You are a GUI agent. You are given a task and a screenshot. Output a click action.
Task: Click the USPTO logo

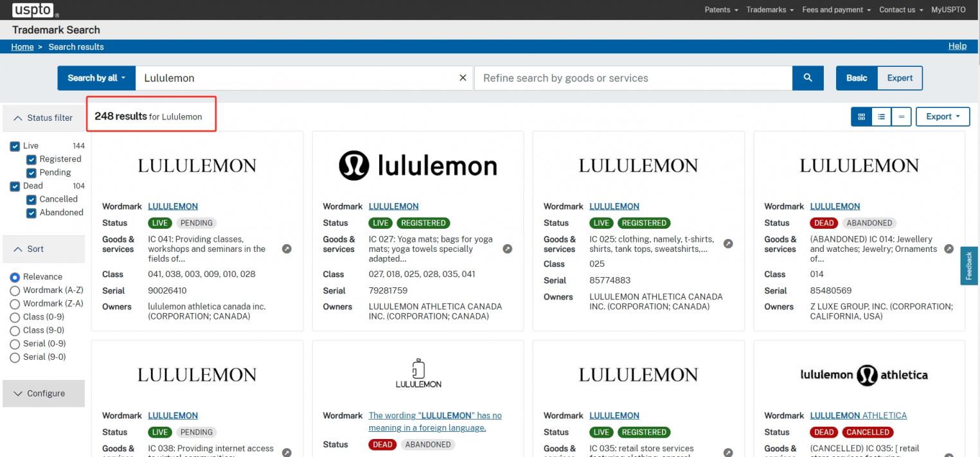coord(35,10)
